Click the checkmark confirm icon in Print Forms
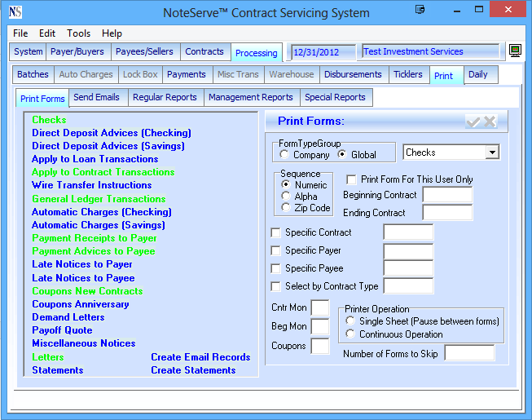This screenshot has height=420, width=532. tap(473, 122)
